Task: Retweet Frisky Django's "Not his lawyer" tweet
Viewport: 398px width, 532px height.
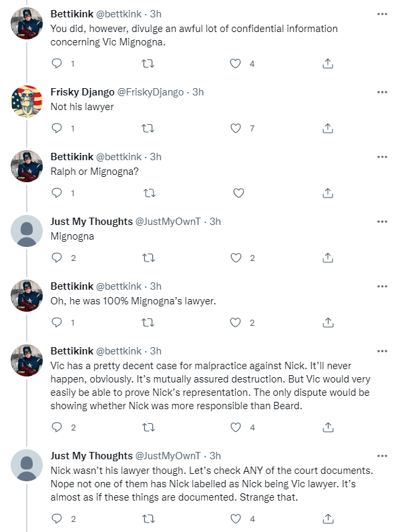Action: [148, 128]
